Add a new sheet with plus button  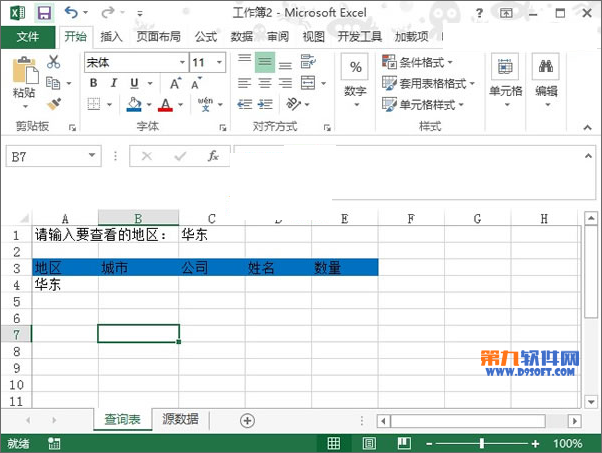coord(247,421)
